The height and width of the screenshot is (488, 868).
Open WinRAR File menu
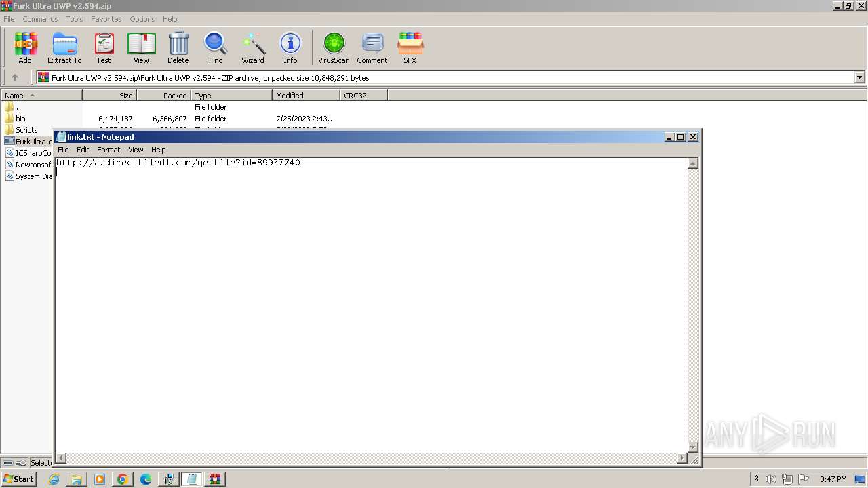click(x=9, y=19)
